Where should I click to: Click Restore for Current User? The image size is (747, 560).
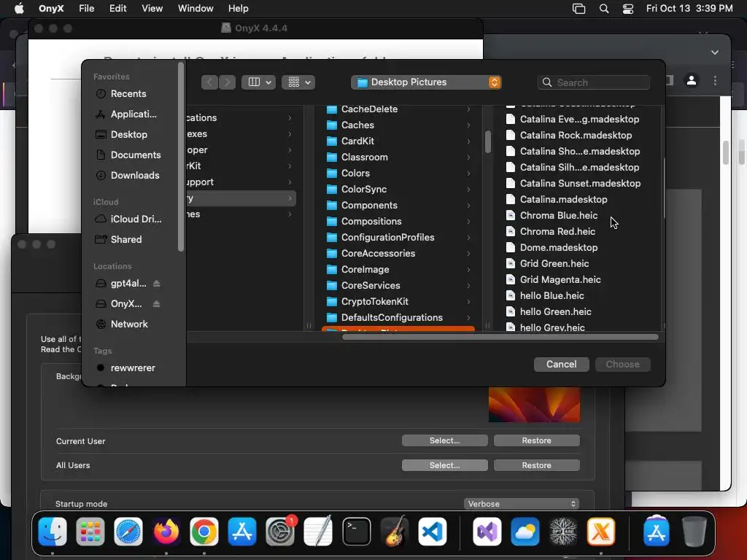click(536, 440)
